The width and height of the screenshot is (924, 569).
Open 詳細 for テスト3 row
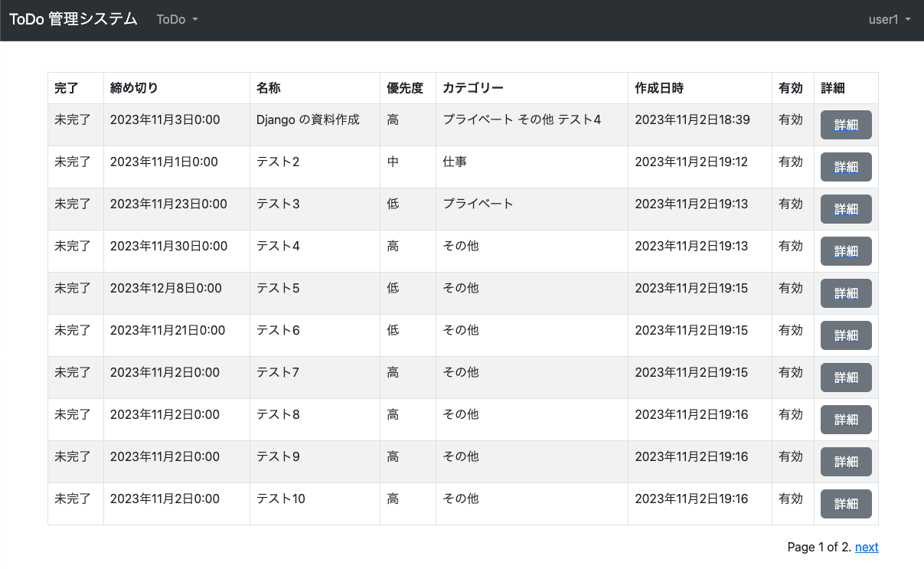point(846,209)
